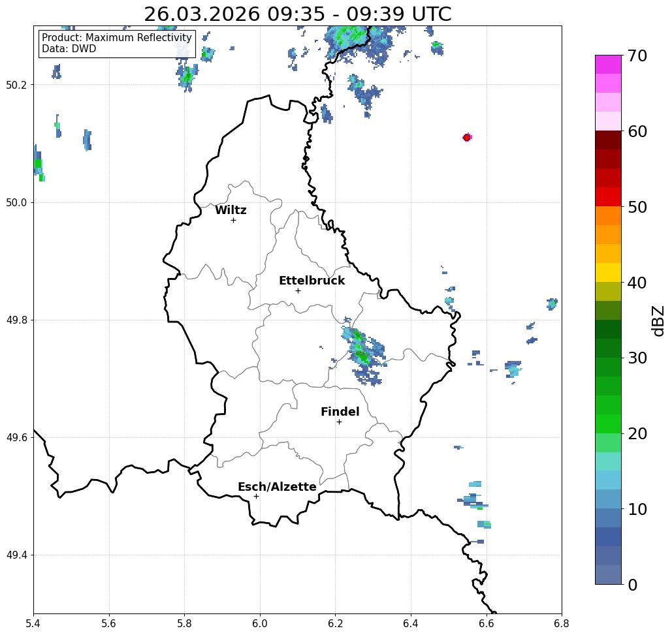Click the 49.8 latitude axis label

coord(16,320)
